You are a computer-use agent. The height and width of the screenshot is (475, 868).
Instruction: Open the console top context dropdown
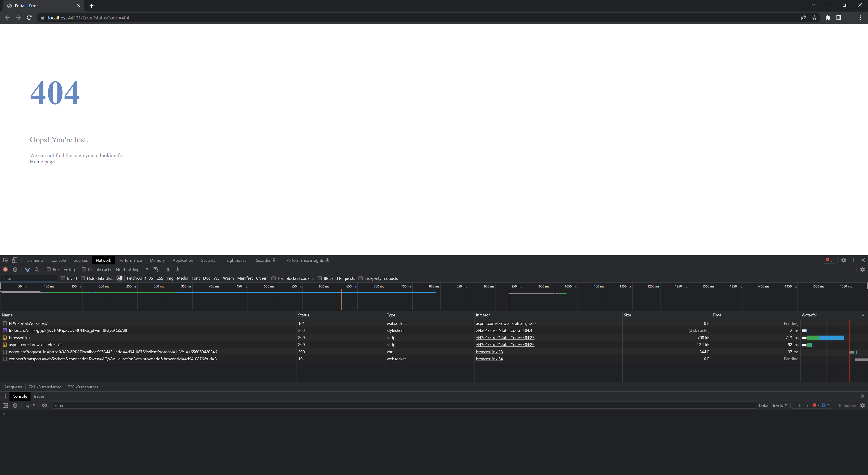30,405
